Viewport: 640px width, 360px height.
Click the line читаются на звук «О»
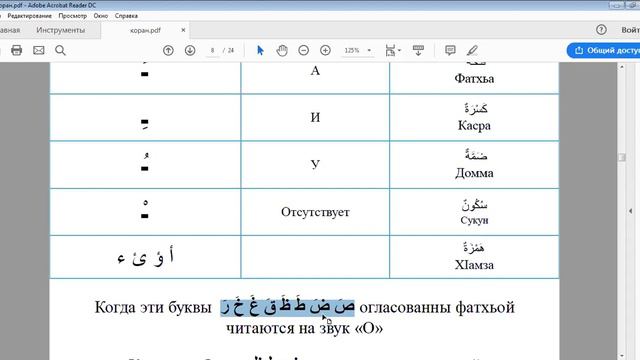tap(304, 328)
